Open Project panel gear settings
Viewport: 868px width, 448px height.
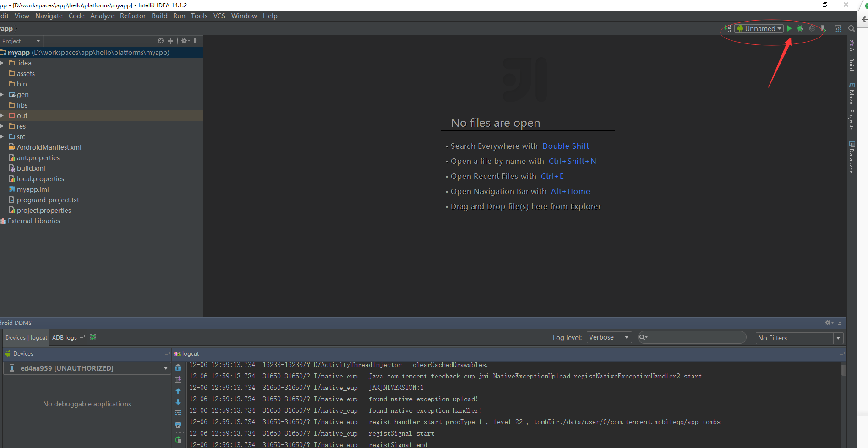pyautogui.click(x=185, y=41)
